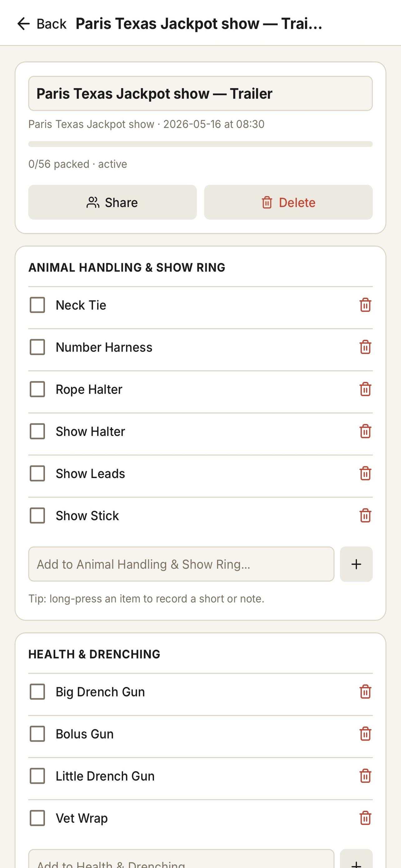Delete the Show Leads item
Image resolution: width=401 pixels, height=868 pixels.
click(x=365, y=474)
